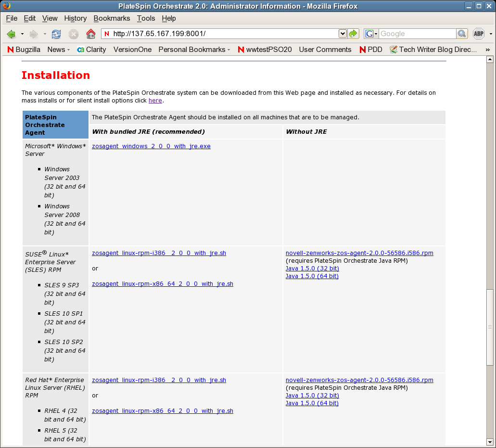Click the search magnifier icon
The image size is (496, 448).
[462, 34]
